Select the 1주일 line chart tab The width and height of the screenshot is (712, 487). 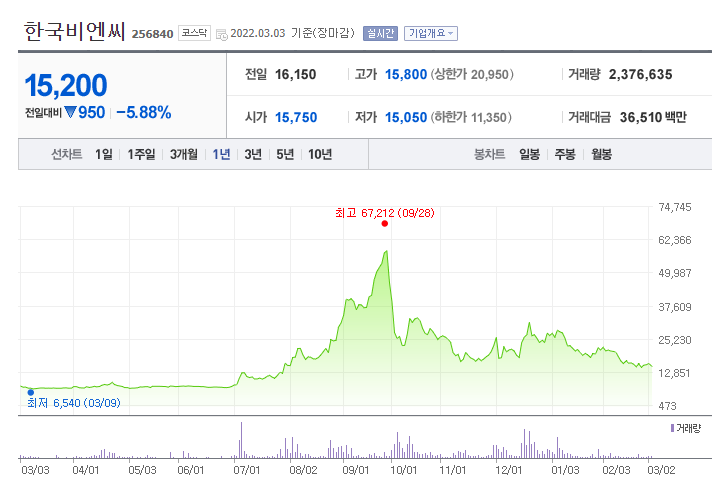(141, 154)
